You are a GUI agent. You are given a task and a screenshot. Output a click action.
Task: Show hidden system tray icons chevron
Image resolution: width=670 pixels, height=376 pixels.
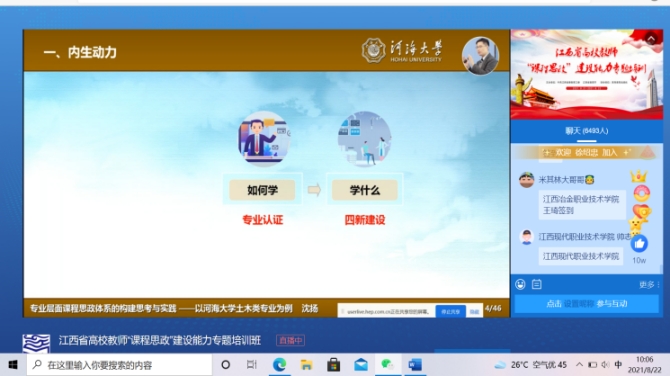coord(579,365)
